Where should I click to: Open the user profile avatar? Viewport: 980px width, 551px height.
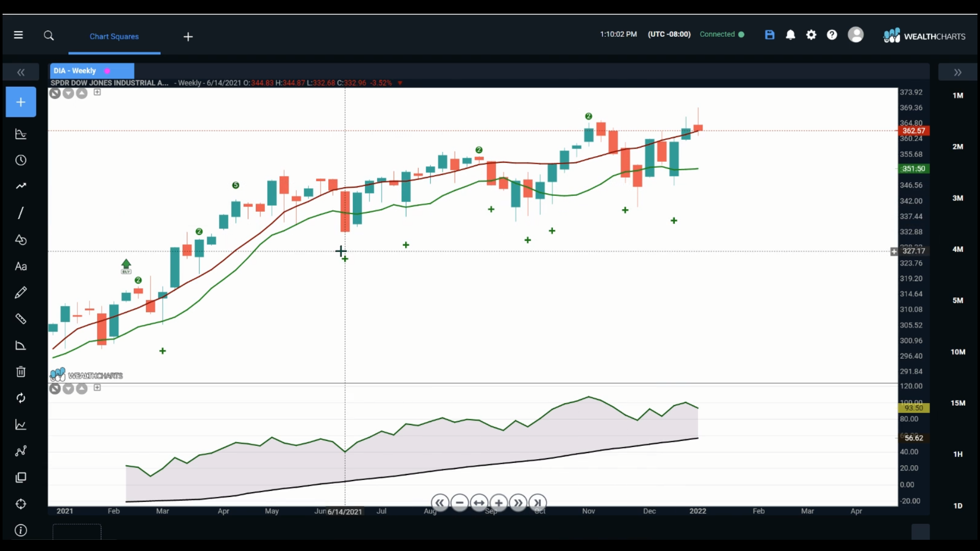pos(855,35)
